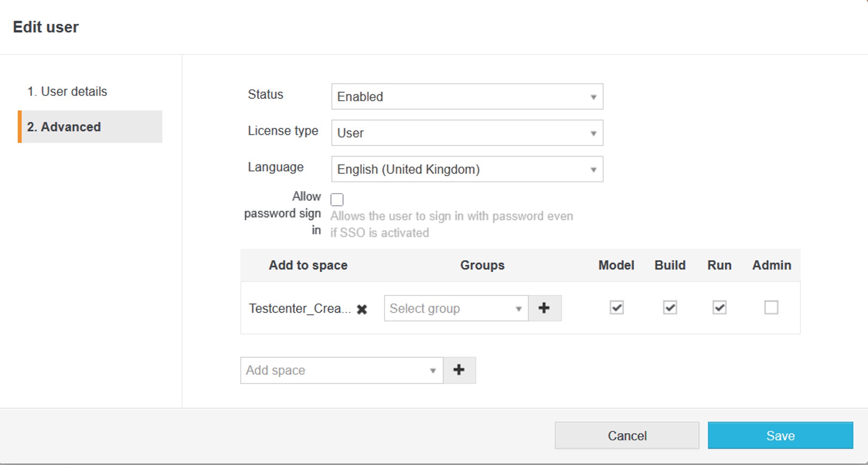The height and width of the screenshot is (465, 868).
Task: Open the Select group dropdown
Action: 456,308
